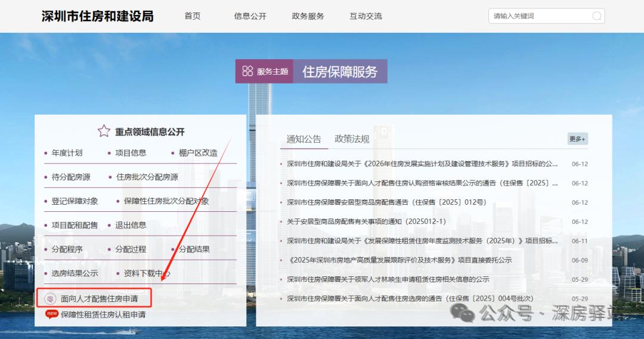Open the 项目信息 link
This screenshot has height=339, width=644.
pos(131,153)
